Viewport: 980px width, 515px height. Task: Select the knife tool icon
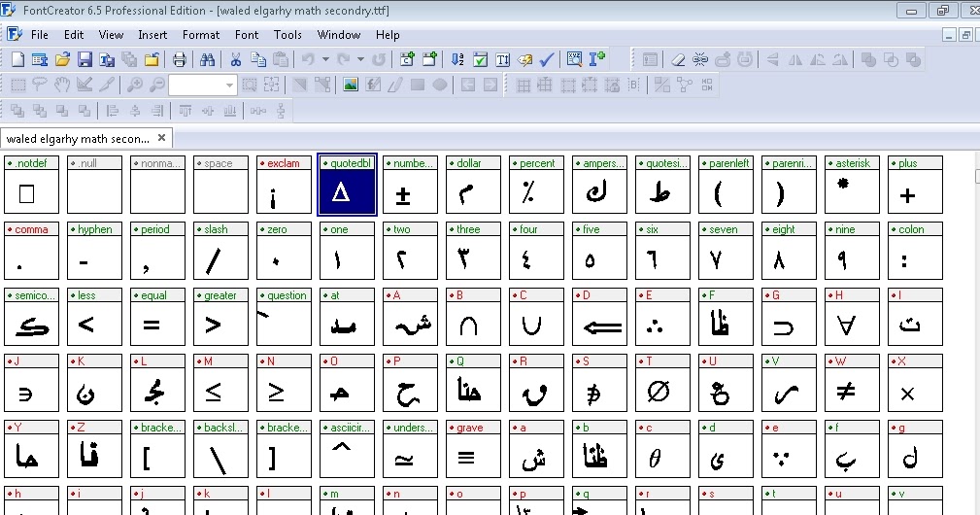click(x=106, y=85)
